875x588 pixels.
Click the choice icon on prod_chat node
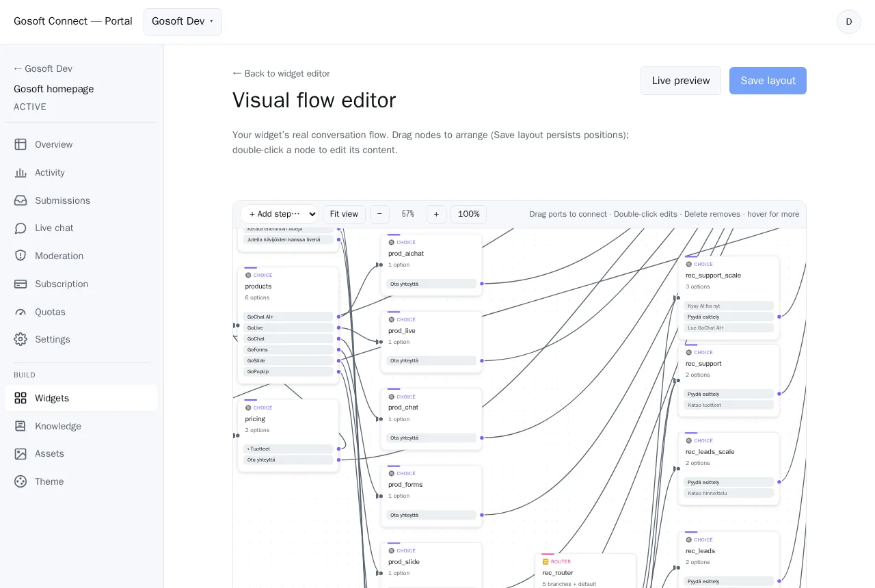pyautogui.click(x=392, y=397)
